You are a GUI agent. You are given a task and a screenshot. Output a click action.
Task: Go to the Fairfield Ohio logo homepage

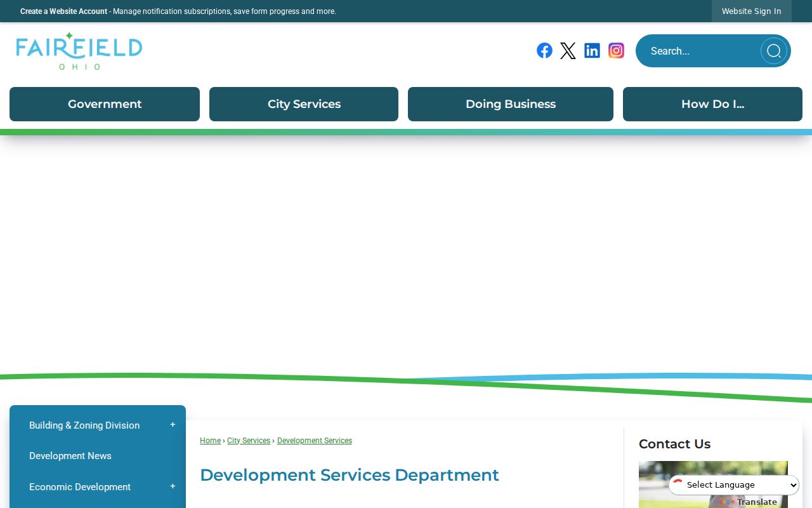click(79, 51)
